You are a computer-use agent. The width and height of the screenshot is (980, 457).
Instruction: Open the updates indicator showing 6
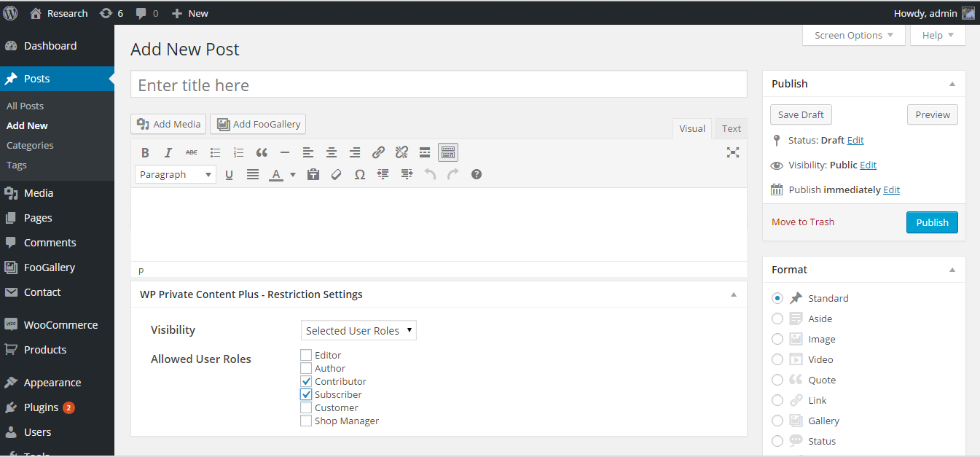111,13
